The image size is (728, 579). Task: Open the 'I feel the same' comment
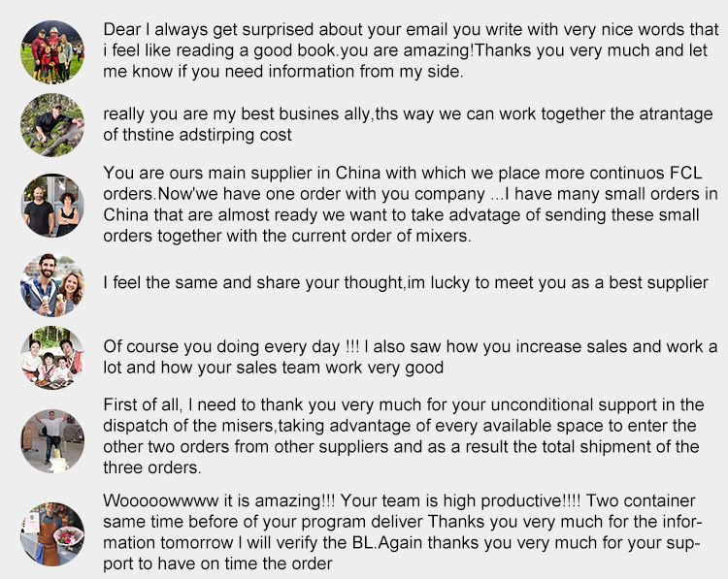(406, 282)
